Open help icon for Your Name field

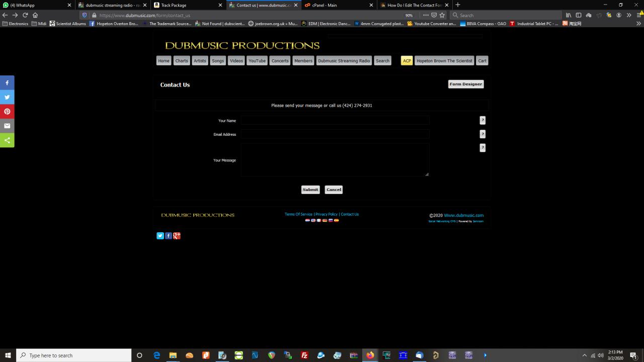click(x=482, y=120)
